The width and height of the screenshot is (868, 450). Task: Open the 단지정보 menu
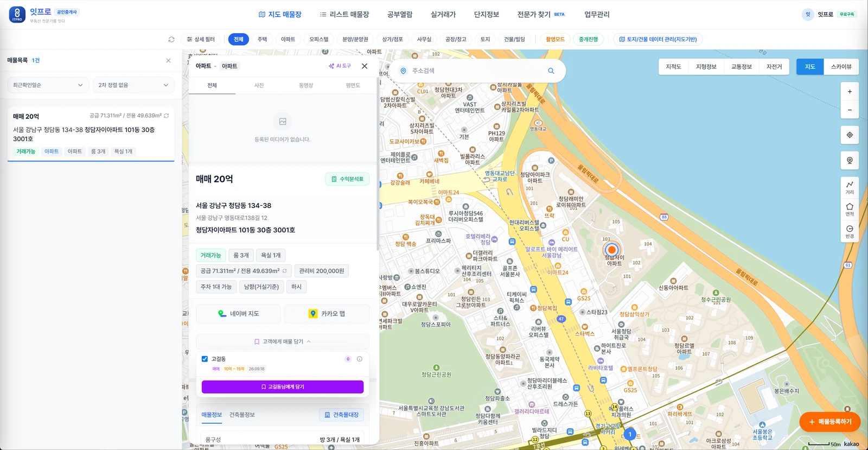point(487,15)
